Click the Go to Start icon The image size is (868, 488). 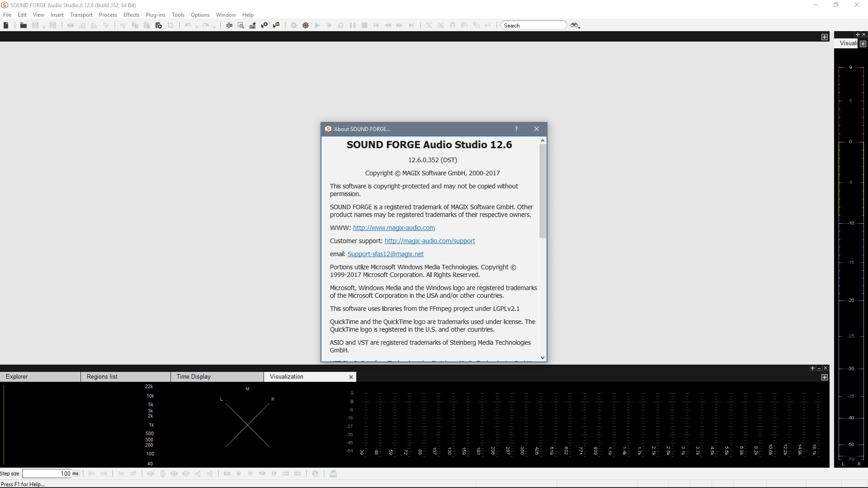point(376,25)
